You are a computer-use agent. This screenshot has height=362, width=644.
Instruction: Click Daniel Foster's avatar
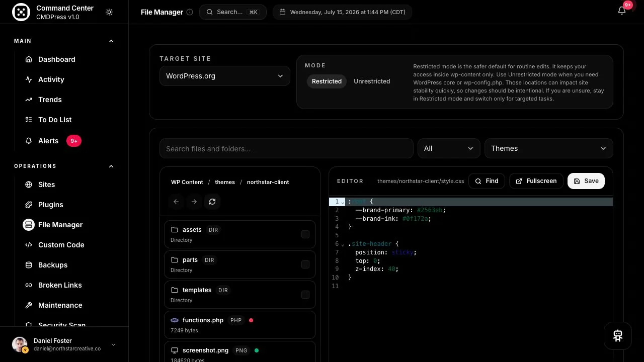tap(20, 344)
